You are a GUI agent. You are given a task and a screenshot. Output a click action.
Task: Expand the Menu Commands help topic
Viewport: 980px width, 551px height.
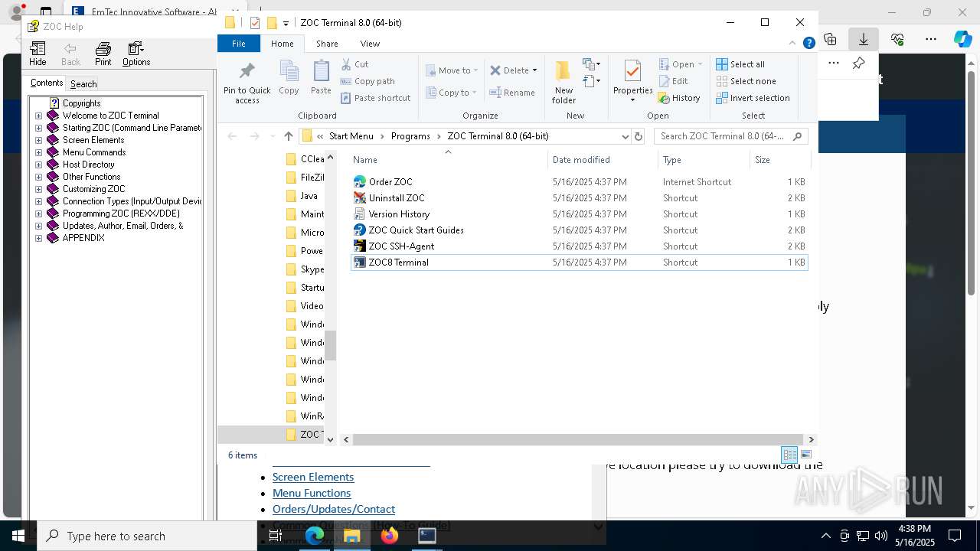tap(39, 152)
